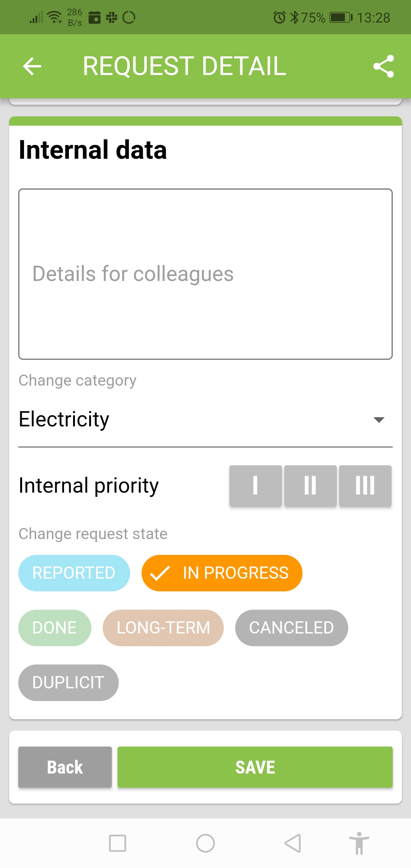The height and width of the screenshot is (868, 411).
Task: Select the REPORTED request state
Action: tap(74, 573)
